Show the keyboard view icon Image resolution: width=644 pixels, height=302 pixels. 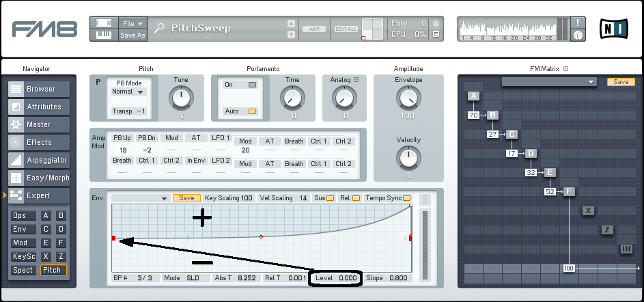coord(104,35)
